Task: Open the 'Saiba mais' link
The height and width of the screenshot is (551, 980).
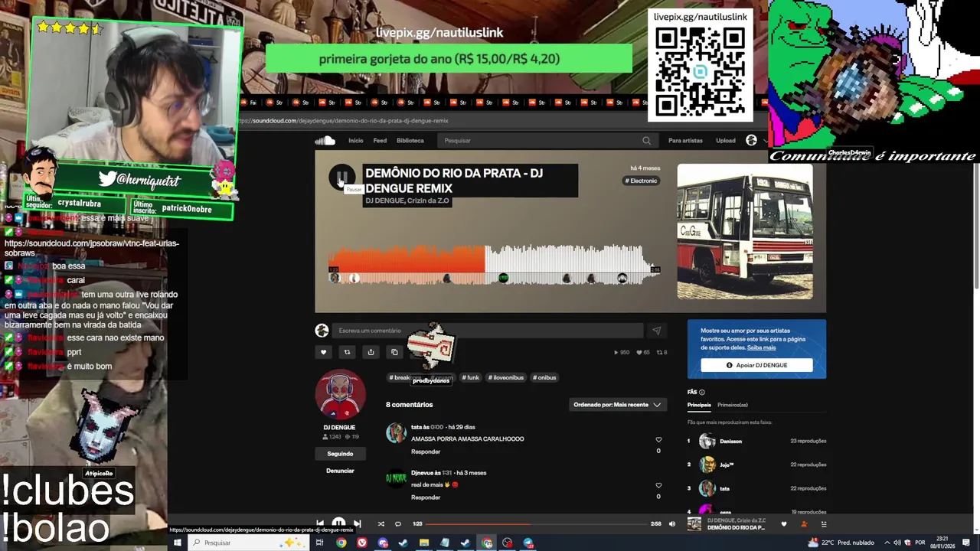Action: point(761,347)
